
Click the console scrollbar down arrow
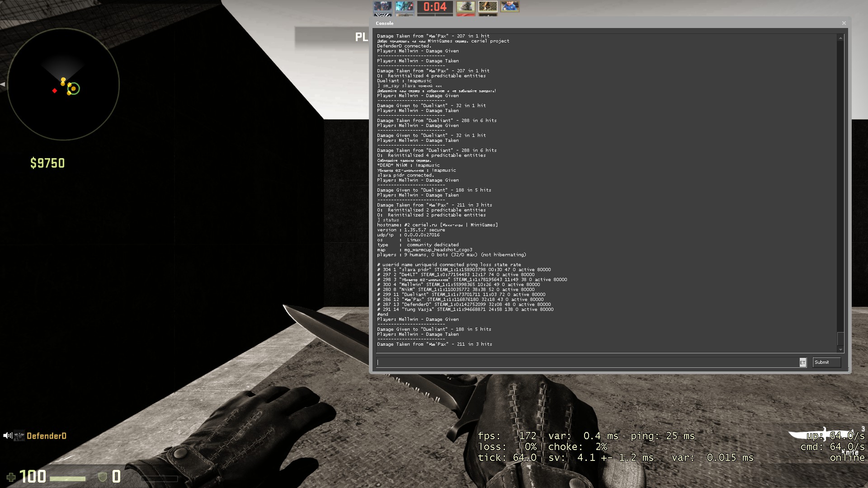point(840,349)
